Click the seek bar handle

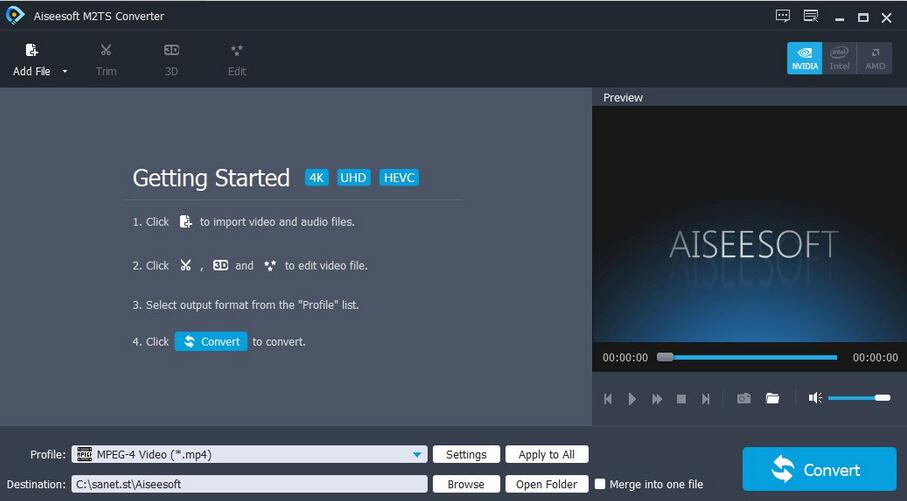point(665,358)
